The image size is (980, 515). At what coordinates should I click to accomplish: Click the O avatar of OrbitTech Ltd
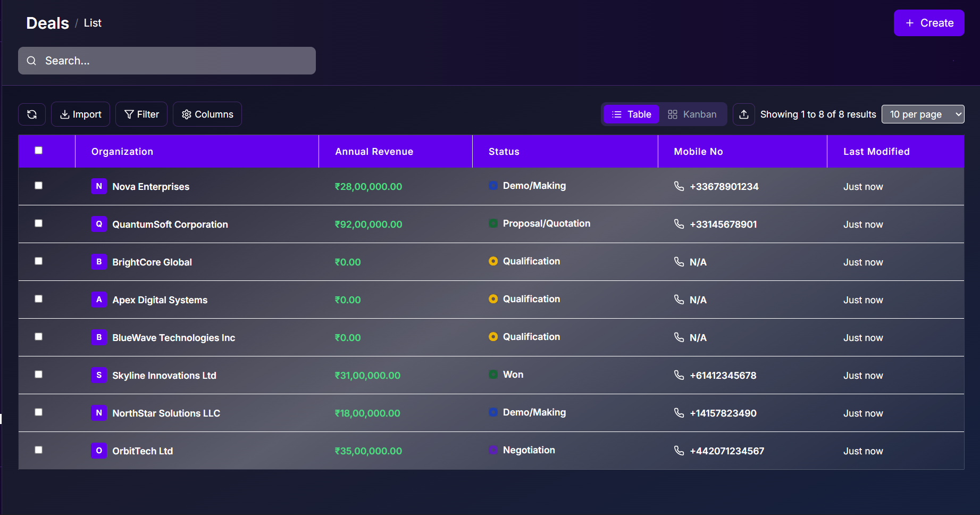click(99, 451)
